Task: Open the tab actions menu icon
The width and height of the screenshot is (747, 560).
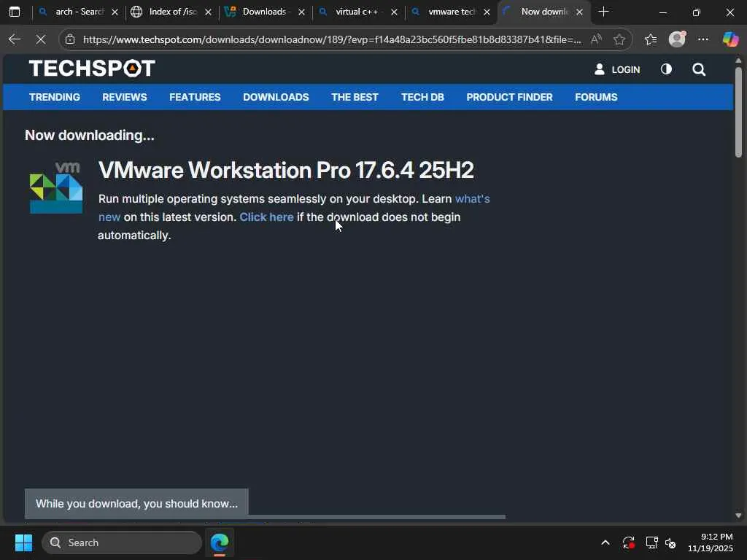Action: tap(15, 12)
